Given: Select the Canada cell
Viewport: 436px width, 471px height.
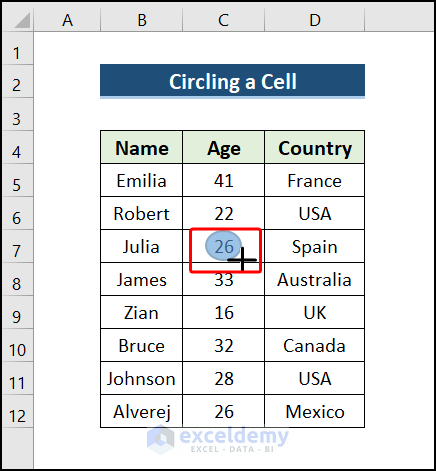Looking at the screenshot, I should pyautogui.click(x=315, y=345).
